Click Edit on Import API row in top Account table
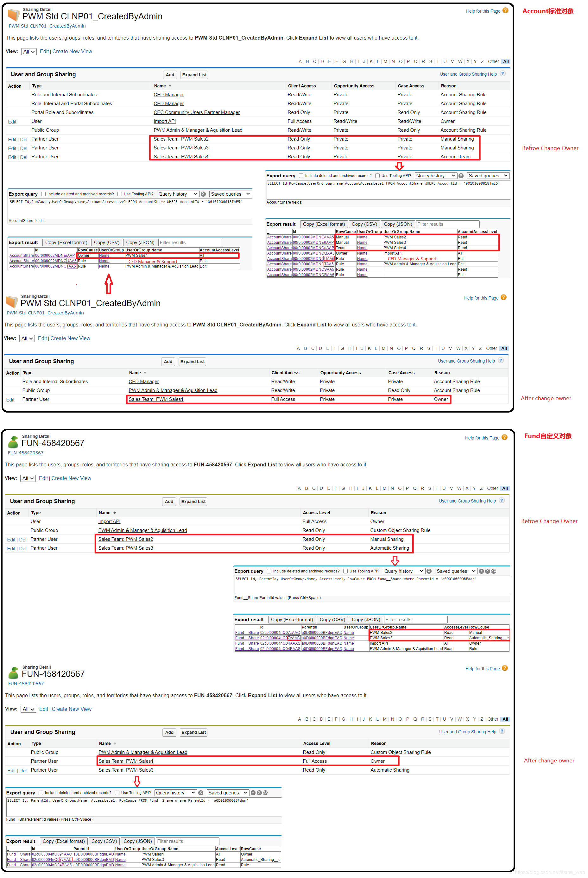 coord(12,122)
